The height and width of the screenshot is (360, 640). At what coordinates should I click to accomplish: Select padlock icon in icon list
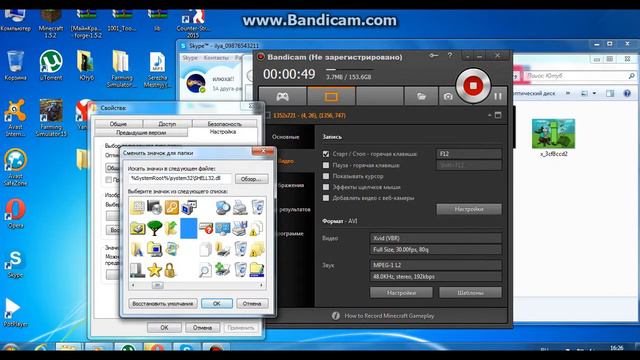click(171, 270)
